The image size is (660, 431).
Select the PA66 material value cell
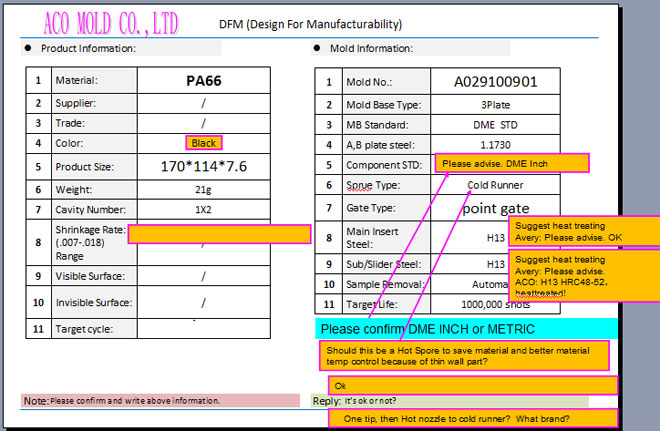pos(204,80)
